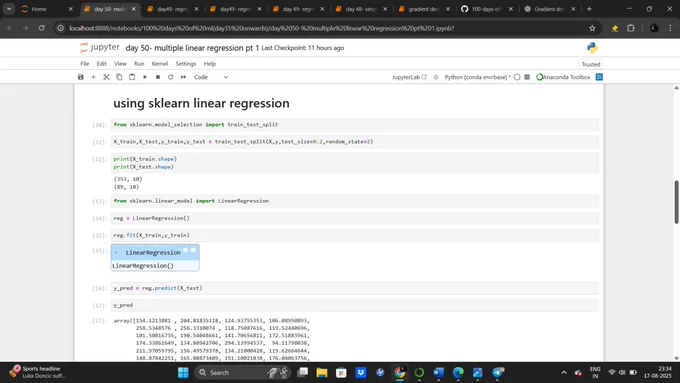This screenshot has height=383, width=680.
Task: Collapse the LinearRegression estimator output widget
Action: coord(116,252)
